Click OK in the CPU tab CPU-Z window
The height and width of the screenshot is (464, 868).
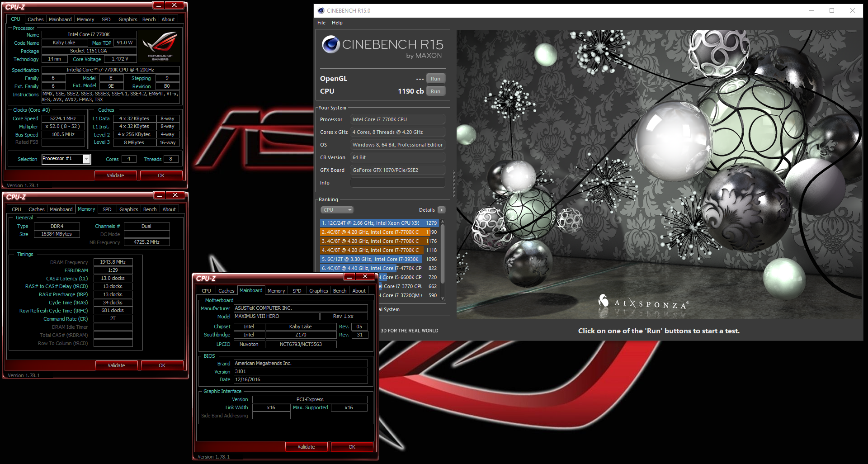(x=161, y=175)
